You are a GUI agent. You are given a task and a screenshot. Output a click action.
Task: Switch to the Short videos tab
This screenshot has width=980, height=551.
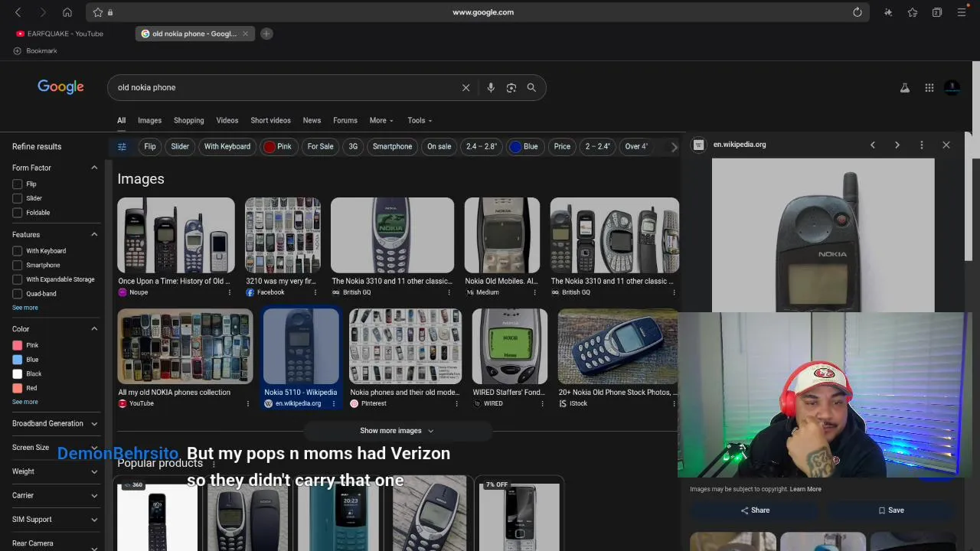(270, 120)
